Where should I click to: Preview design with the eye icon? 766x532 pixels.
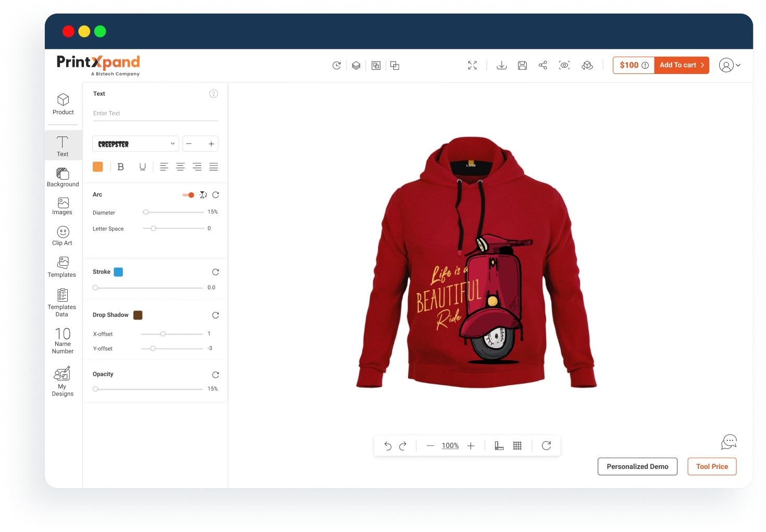pos(564,65)
